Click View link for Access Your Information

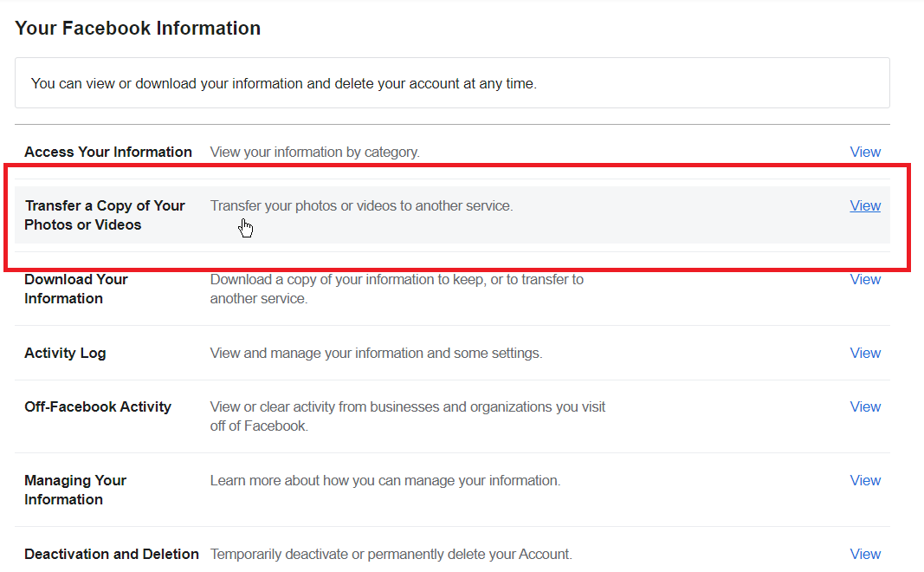[x=864, y=153]
